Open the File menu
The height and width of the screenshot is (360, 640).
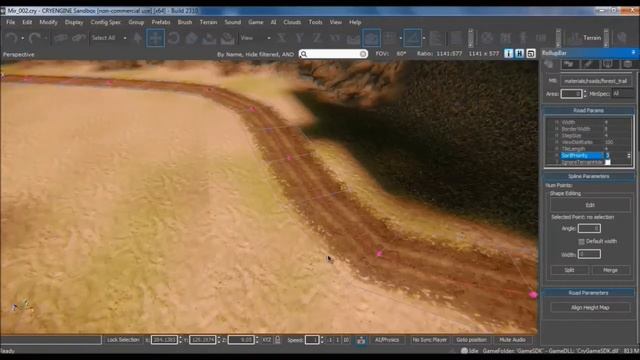(x=11, y=22)
